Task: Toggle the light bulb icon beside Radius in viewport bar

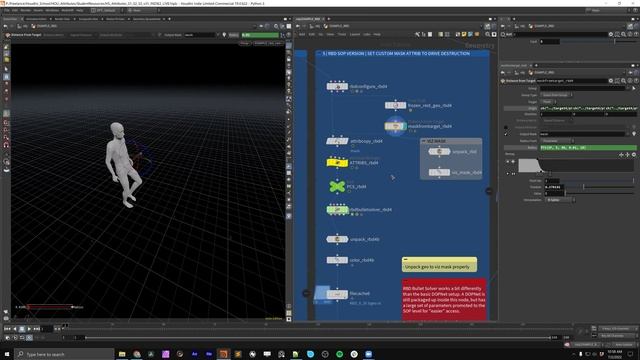Action: pyautogui.click(x=224, y=35)
